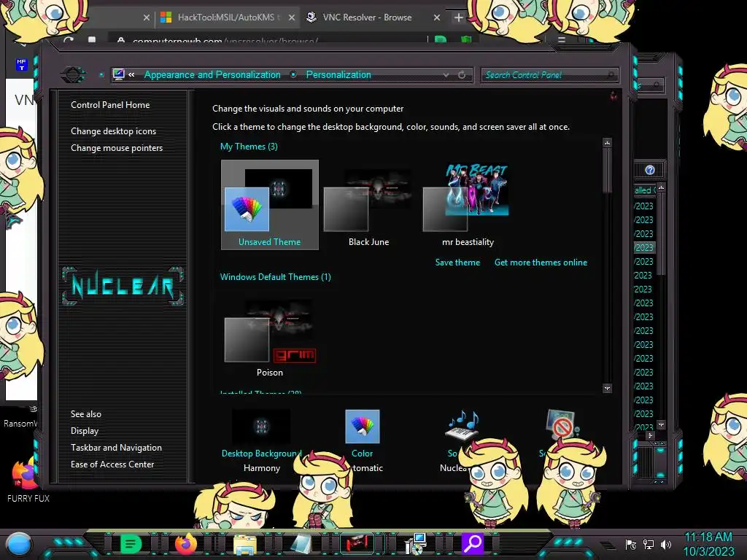Click the Desktop Background link text

(262, 454)
